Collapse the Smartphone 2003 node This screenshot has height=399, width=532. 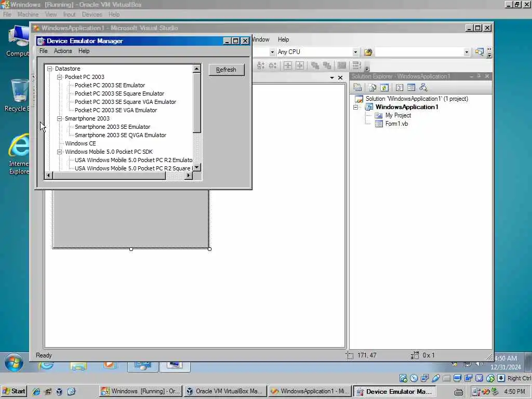pos(59,118)
